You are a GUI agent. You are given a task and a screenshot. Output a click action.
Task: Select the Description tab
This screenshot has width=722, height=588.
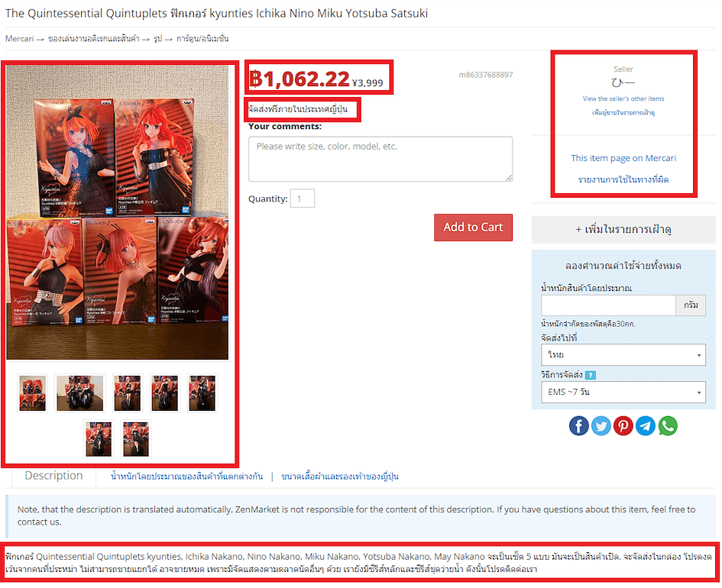tap(53, 476)
